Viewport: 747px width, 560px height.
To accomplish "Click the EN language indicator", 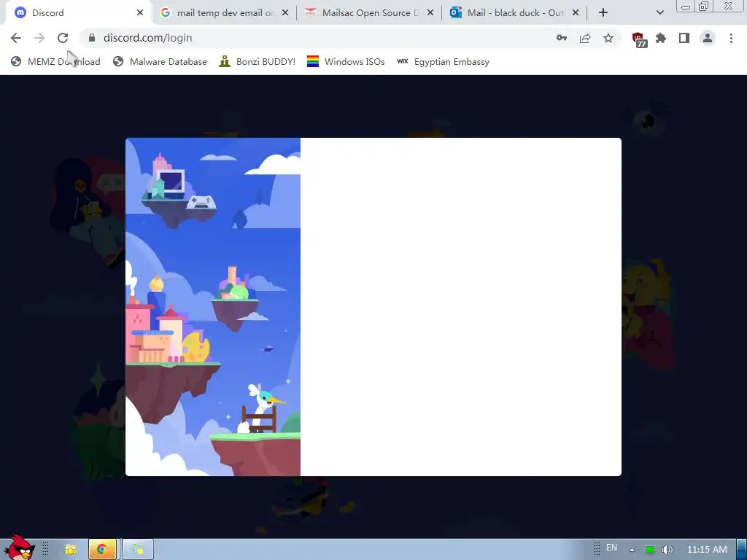I will coord(612,548).
